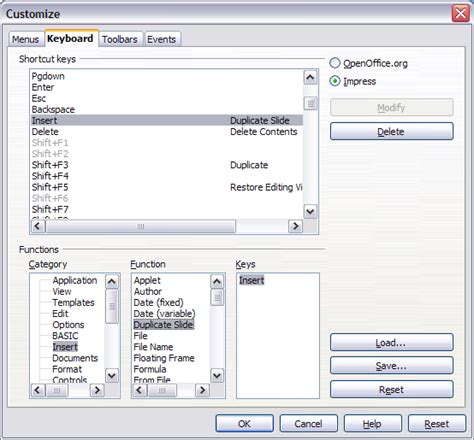Click left arrow of Shortcut keys horizontal scrollbar
The width and height of the screenshot is (474, 440).
pos(37,226)
